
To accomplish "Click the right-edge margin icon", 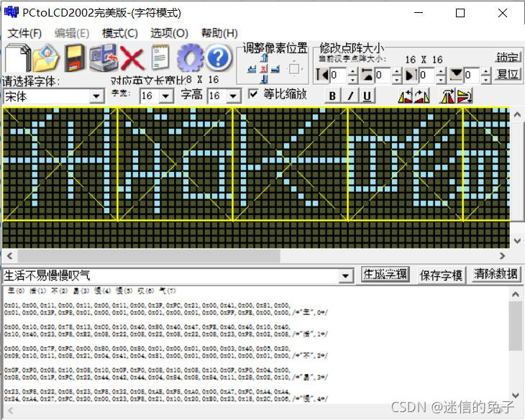I will point(411,75).
